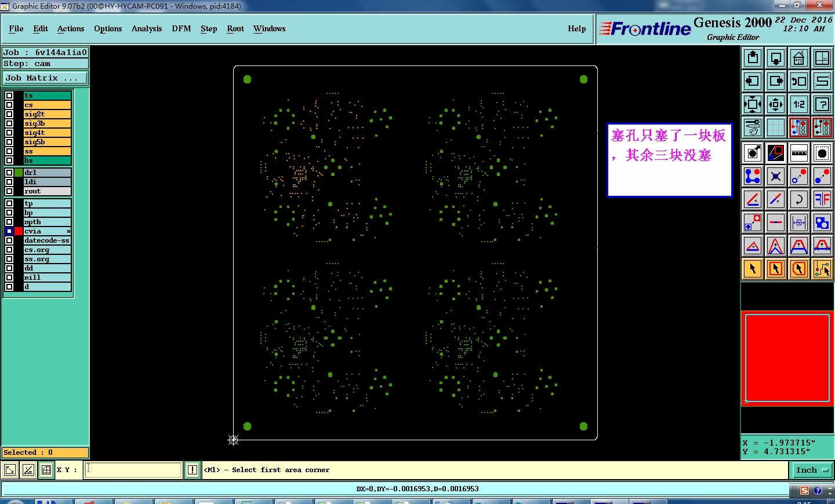Open the Step menu

[x=209, y=28]
